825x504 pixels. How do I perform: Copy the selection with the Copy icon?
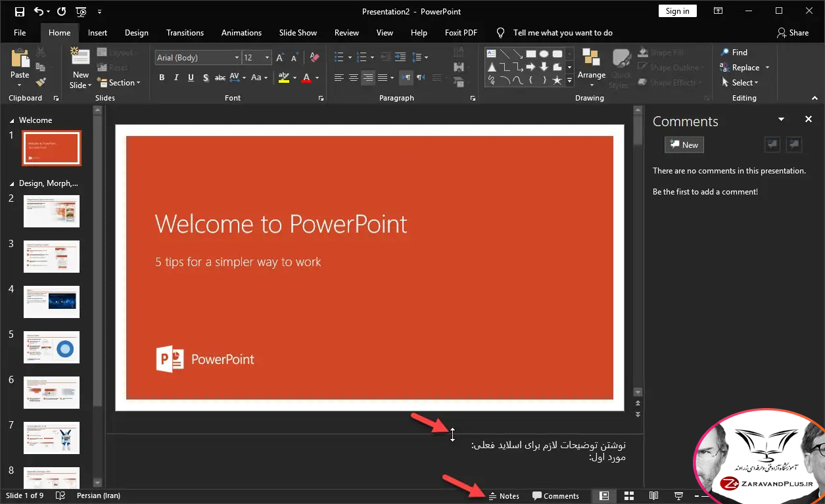click(x=41, y=67)
